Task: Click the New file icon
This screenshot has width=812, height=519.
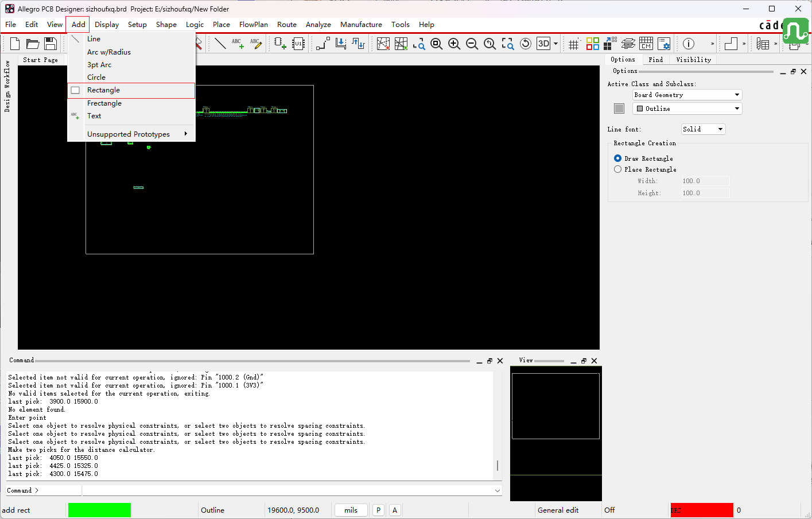Action: 15,44
